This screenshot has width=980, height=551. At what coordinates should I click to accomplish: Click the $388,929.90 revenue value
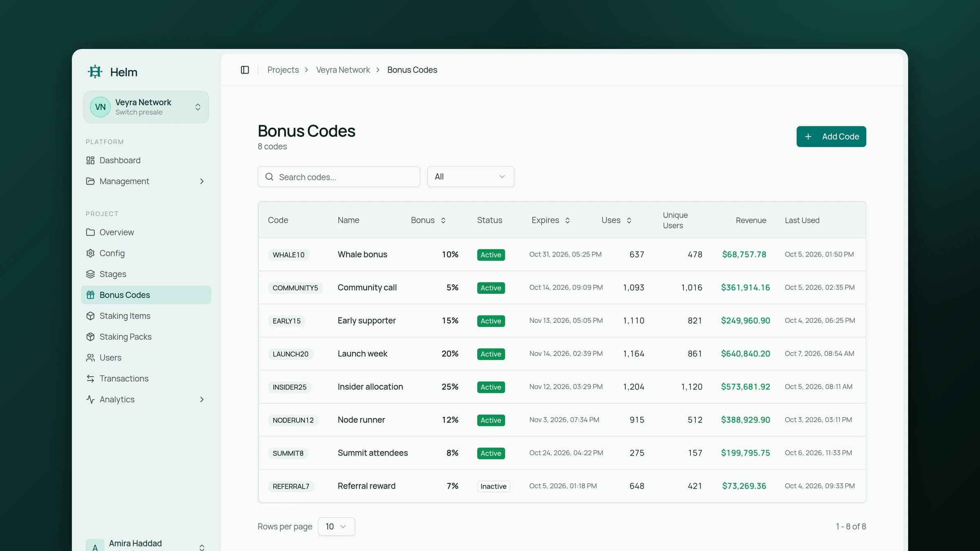point(745,420)
